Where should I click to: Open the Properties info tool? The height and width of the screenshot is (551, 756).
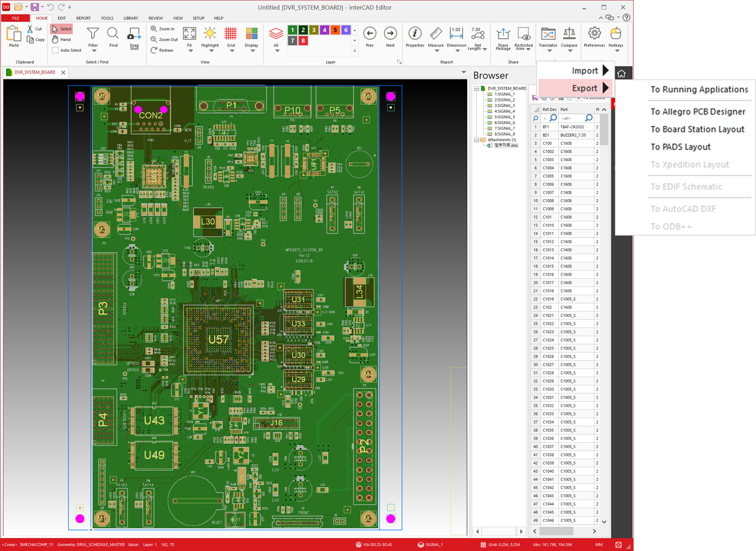(x=415, y=37)
